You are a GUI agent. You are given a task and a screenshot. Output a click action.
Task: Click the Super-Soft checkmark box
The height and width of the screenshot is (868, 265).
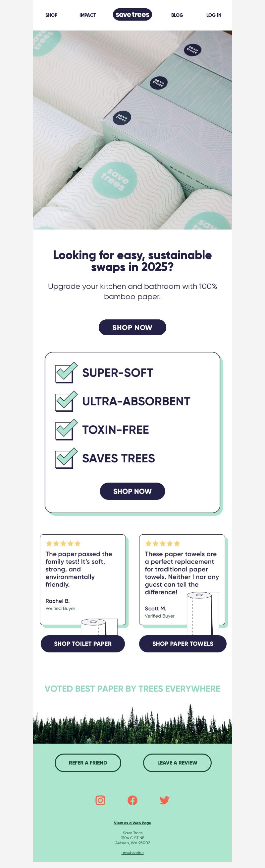coord(66,373)
